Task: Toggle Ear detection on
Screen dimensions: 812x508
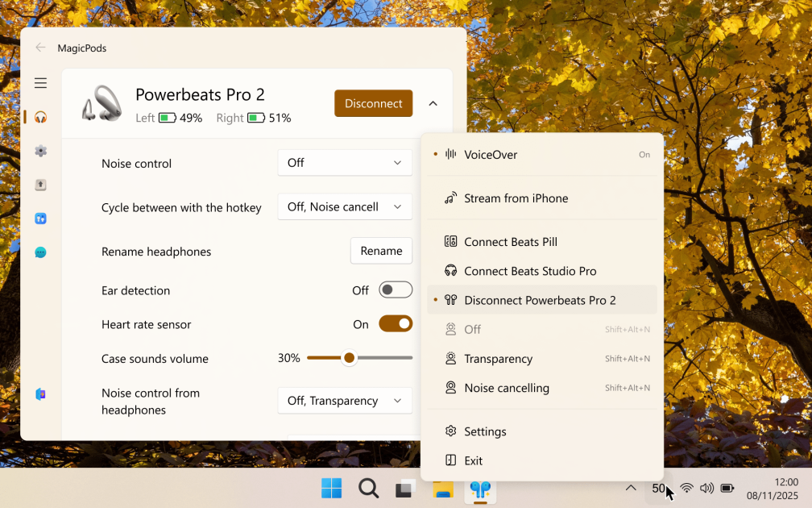Action: click(396, 289)
